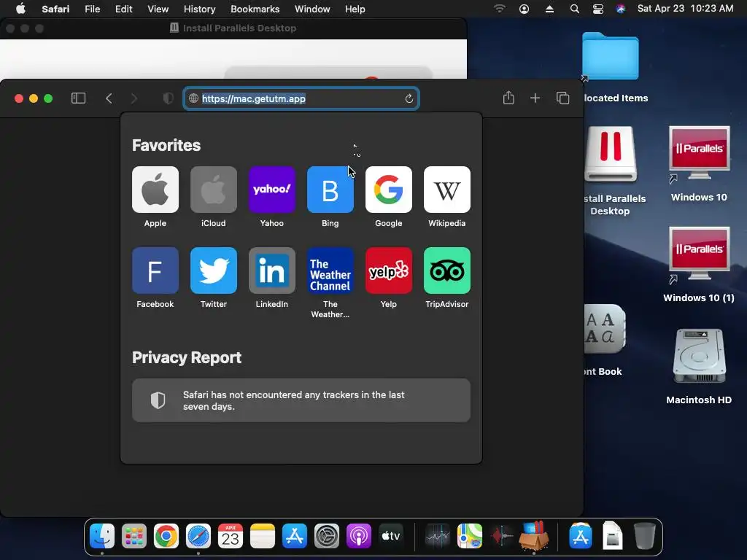Screen dimensions: 747x560
Task: Click Safari compass icon in Dock
Action: point(198,536)
